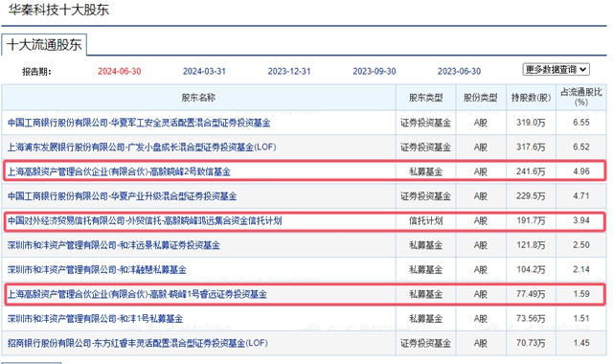The image size is (613, 364).
Task: Click the 4.96 percentage cell
Action: click(581, 171)
